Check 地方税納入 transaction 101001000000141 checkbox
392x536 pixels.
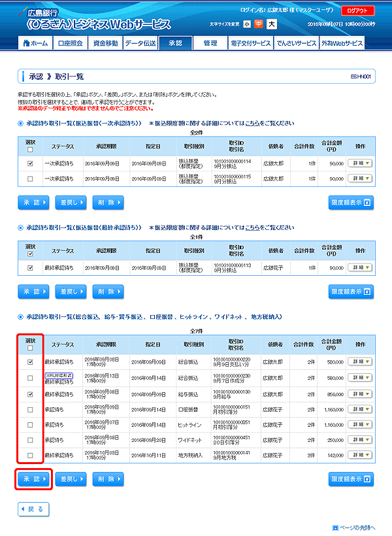[30, 456]
